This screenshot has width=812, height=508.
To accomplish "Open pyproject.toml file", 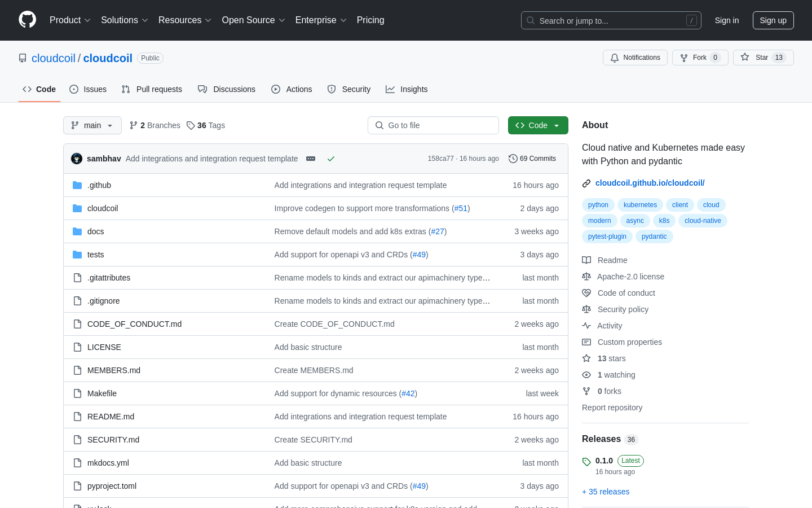I will [112, 486].
